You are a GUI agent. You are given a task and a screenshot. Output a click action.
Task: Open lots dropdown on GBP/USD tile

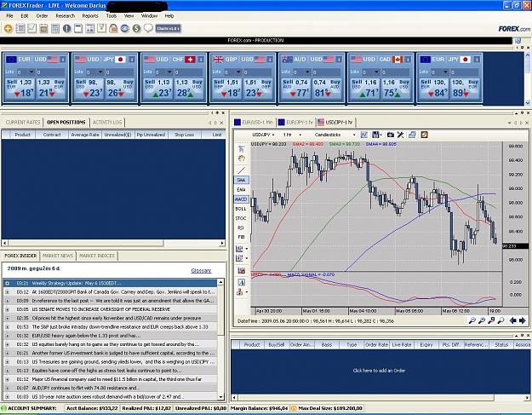pos(238,72)
